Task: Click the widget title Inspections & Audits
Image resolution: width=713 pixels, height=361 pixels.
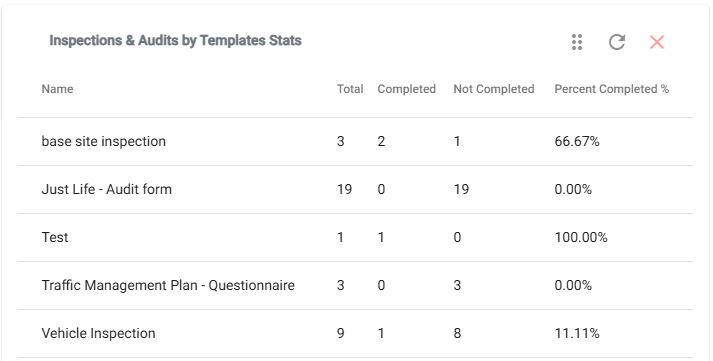Action: (176, 40)
